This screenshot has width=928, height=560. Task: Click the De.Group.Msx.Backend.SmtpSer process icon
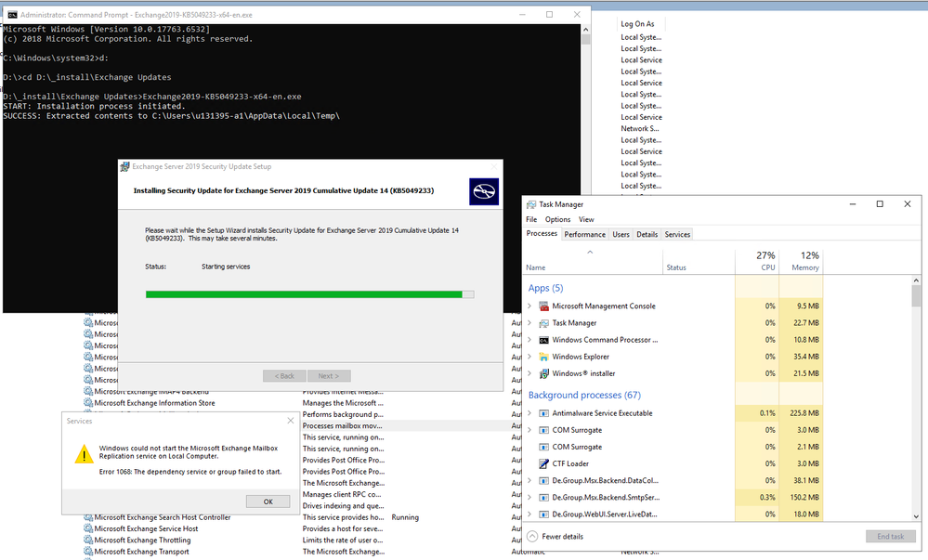(x=543, y=497)
